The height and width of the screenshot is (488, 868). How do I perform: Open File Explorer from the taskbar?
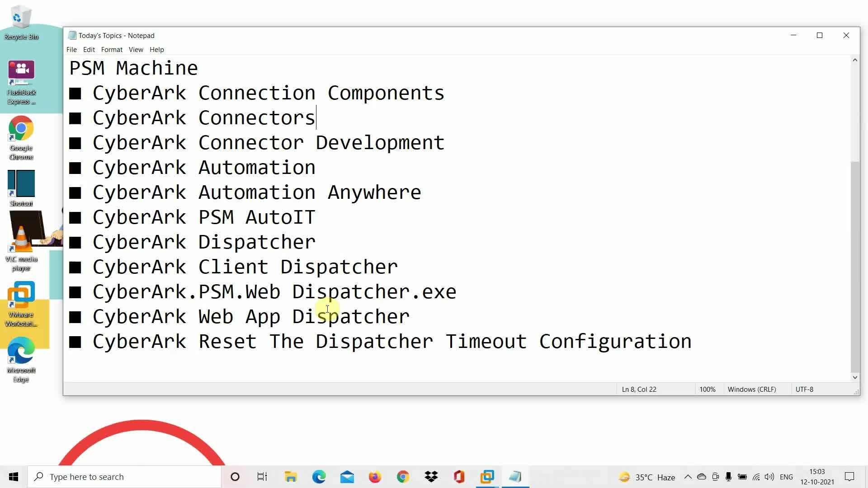click(x=291, y=477)
